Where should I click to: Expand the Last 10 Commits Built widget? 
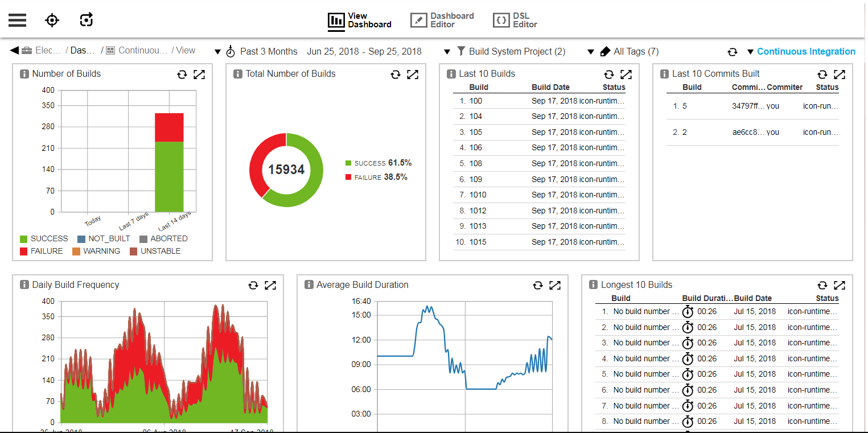pos(840,75)
